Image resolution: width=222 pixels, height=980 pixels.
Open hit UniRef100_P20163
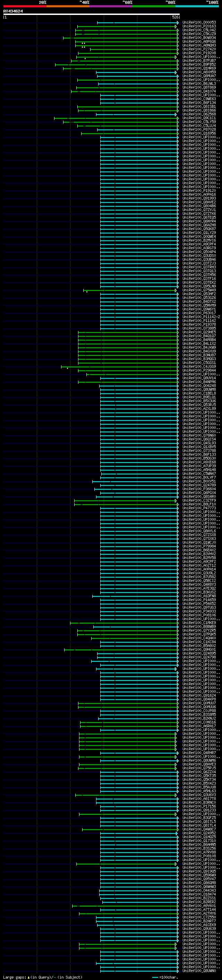click(x=199, y=26)
